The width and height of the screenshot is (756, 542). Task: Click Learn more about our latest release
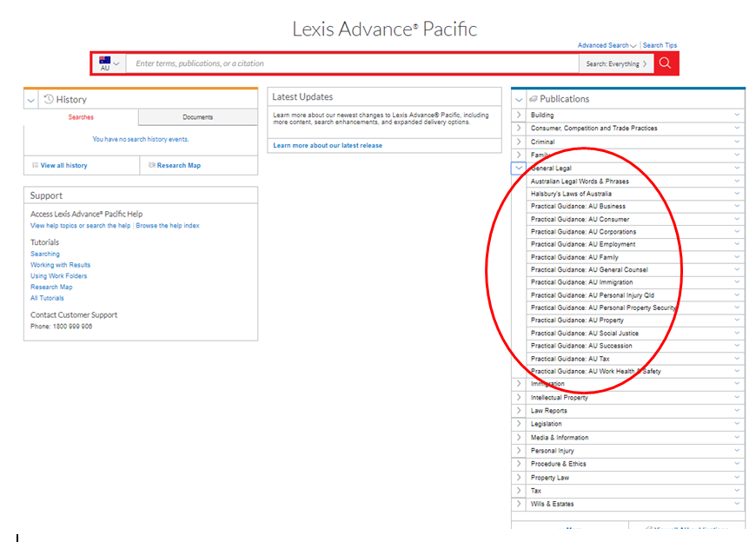pyautogui.click(x=328, y=145)
